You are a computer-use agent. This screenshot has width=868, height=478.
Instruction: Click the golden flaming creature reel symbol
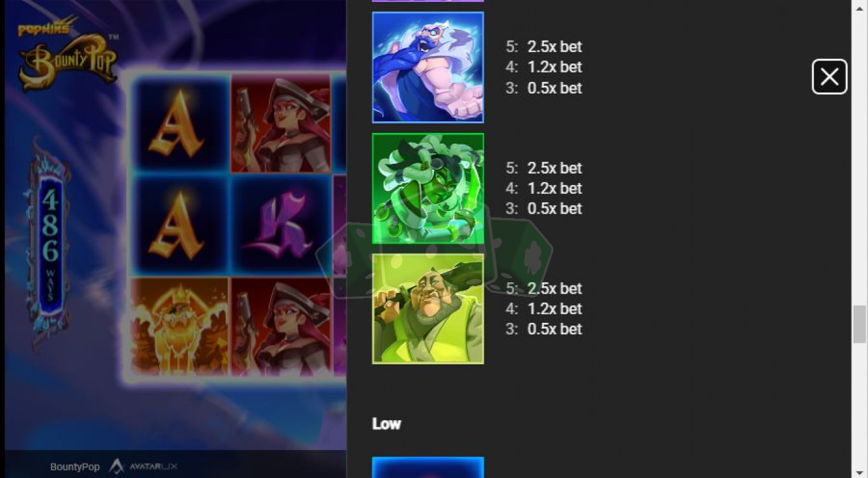click(x=180, y=326)
